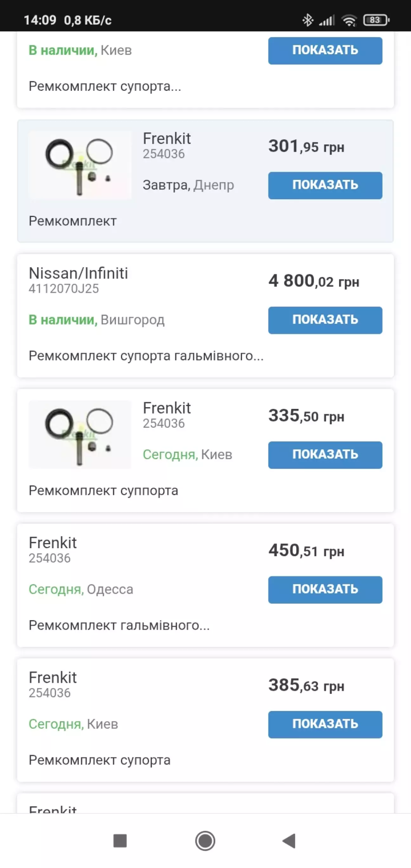Open Frenkit 335,50 грн product thumbnail

tap(80, 435)
